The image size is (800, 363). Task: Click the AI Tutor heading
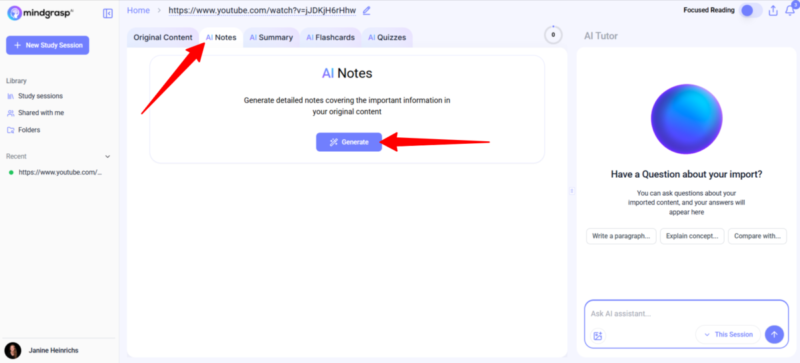[601, 36]
